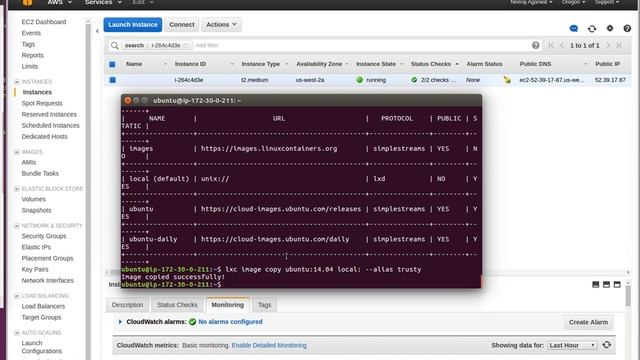Collapse the INSTANCES sidebar section
The height and width of the screenshot is (360, 640).
17,82
